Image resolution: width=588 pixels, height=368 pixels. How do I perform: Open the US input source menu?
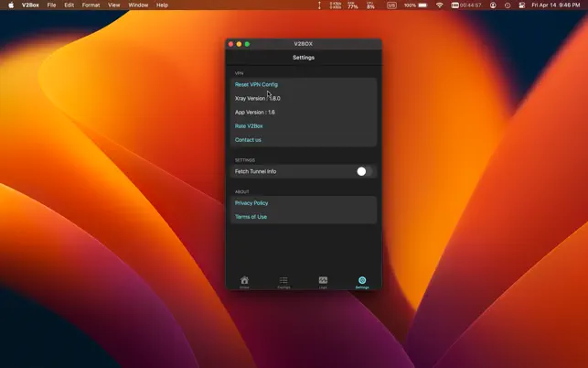tap(391, 5)
